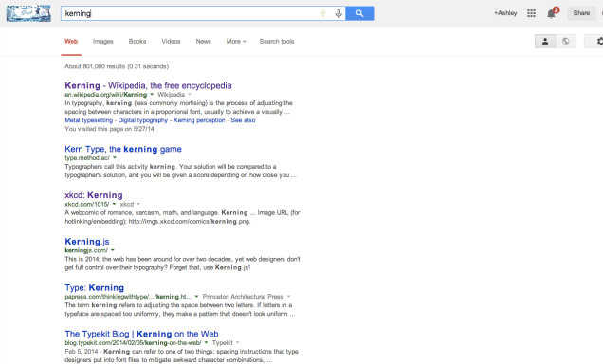
Task: Open dropdown arrow next to type.method.ac
Action: pos(114,157)
